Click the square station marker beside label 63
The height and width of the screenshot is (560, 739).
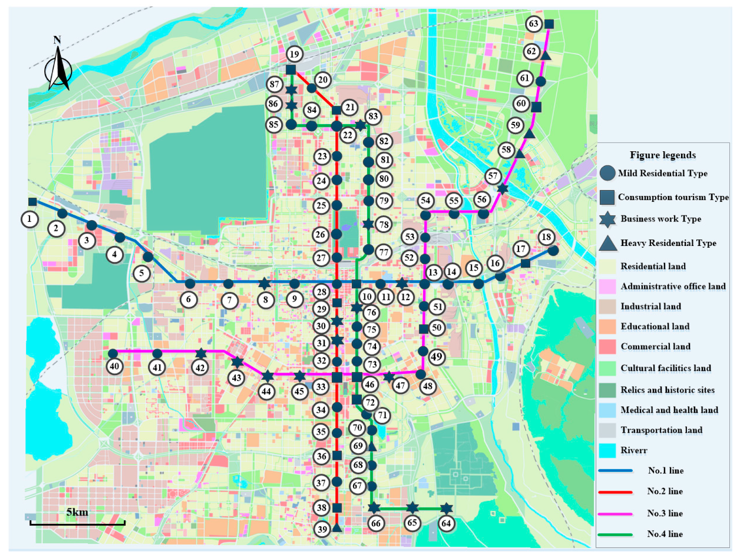tap(549, 24)
